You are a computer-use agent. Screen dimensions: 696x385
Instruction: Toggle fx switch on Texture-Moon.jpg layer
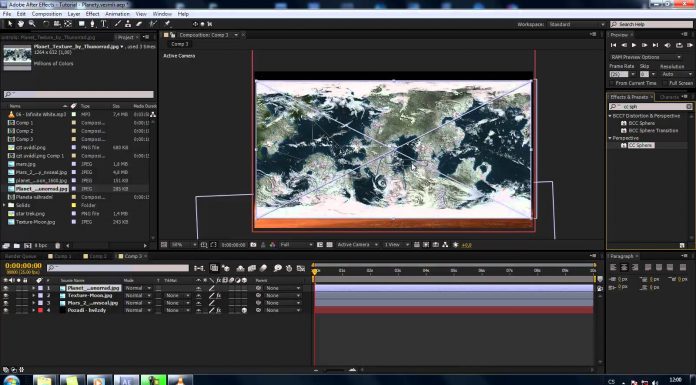pyautogui.click(x=218, y=295)
